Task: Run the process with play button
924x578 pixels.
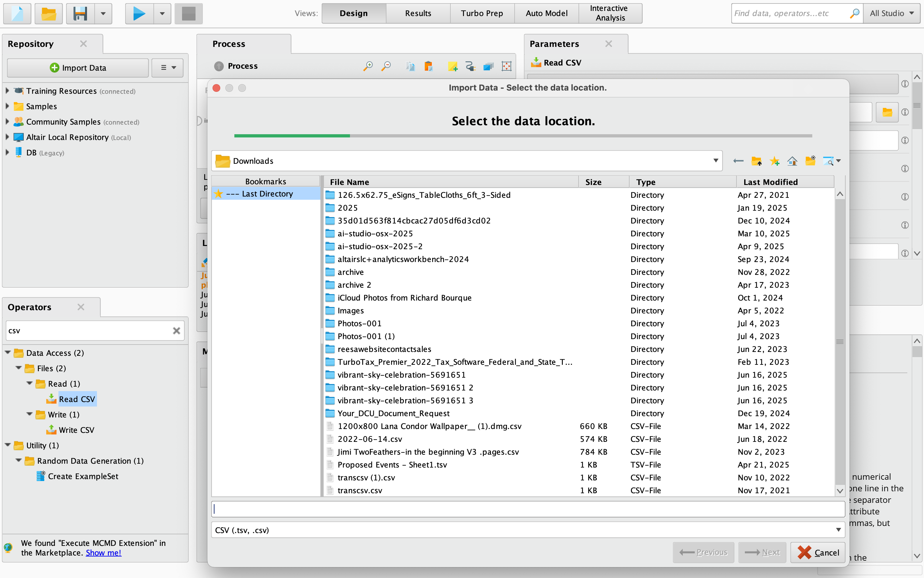Action: 139,14
